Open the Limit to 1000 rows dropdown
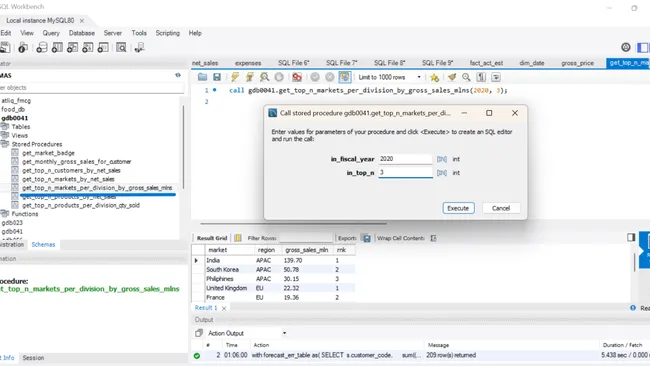The image size is (650, 366). pyautogui.click(x=390, y=77)
